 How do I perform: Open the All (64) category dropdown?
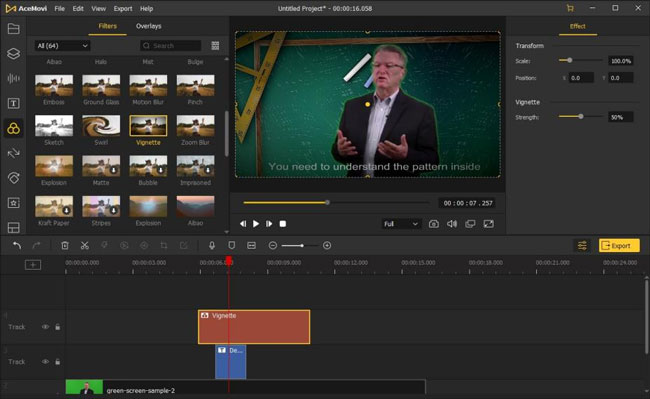62,46
